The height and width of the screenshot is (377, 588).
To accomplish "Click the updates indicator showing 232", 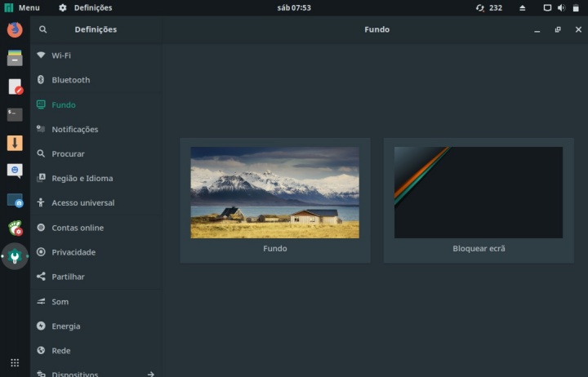I will [488, 7].
